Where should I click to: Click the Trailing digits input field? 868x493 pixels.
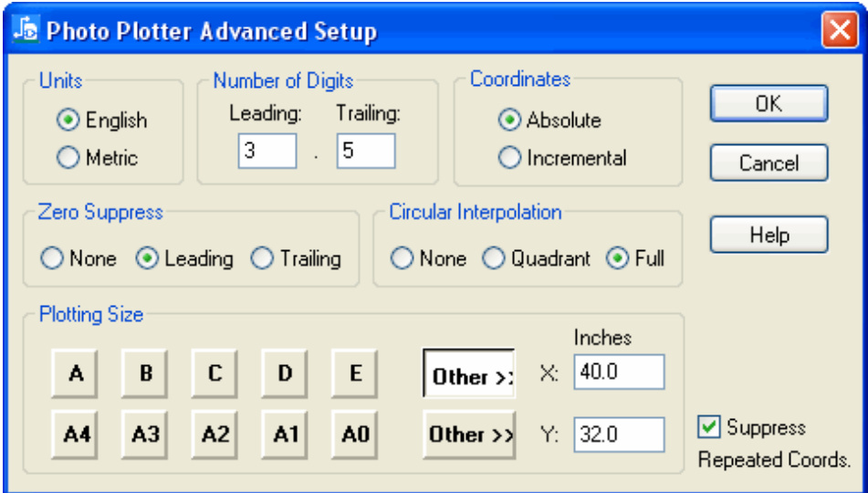click(x=365, y=152)
